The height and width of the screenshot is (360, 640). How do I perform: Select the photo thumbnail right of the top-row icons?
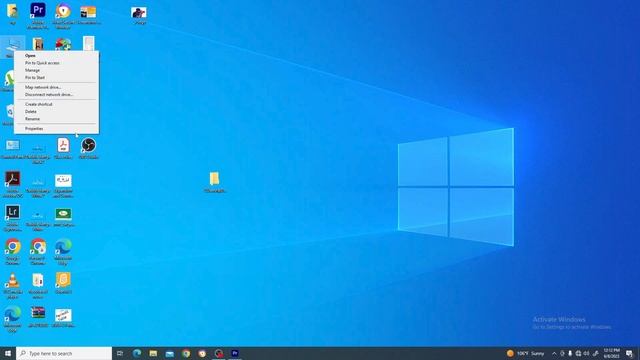pos(139,16)
